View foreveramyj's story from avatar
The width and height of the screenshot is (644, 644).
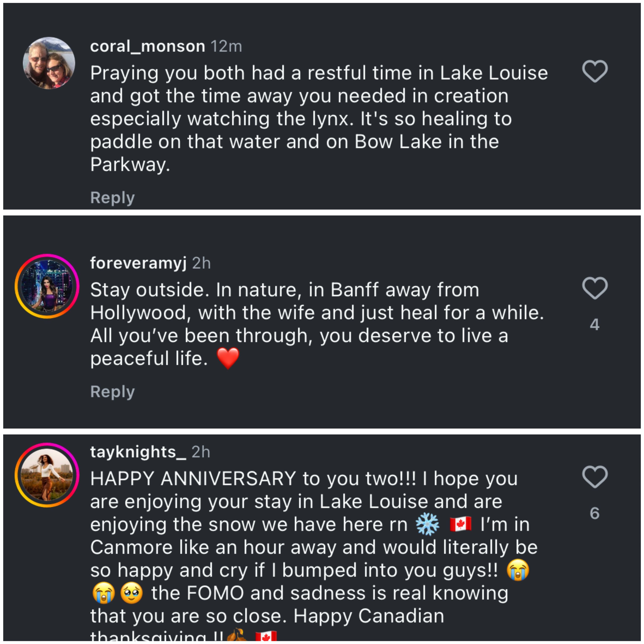pos(47,286)
